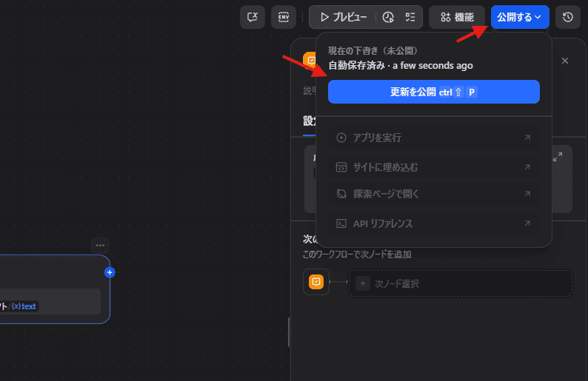Click the blue plus handle on node
This screenshot has width=588, height=381.
pyautogui.click(x=110, y=272)
